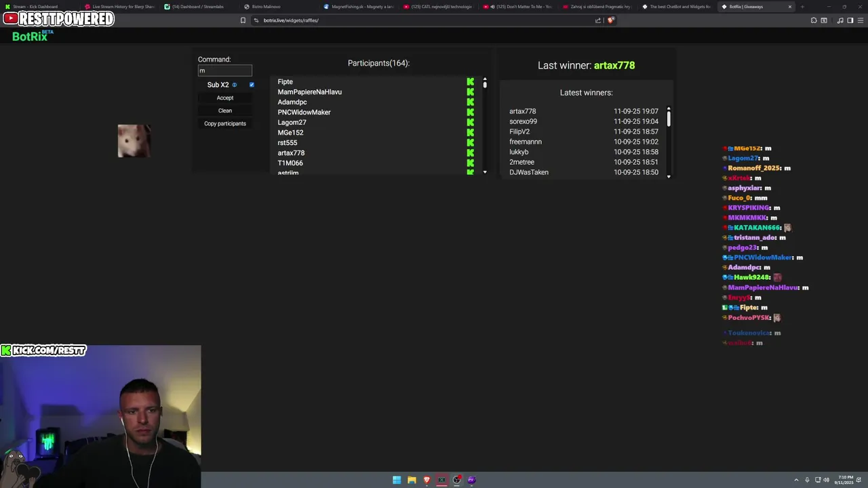Open the notification icon beside the clock

coord(858,480)
